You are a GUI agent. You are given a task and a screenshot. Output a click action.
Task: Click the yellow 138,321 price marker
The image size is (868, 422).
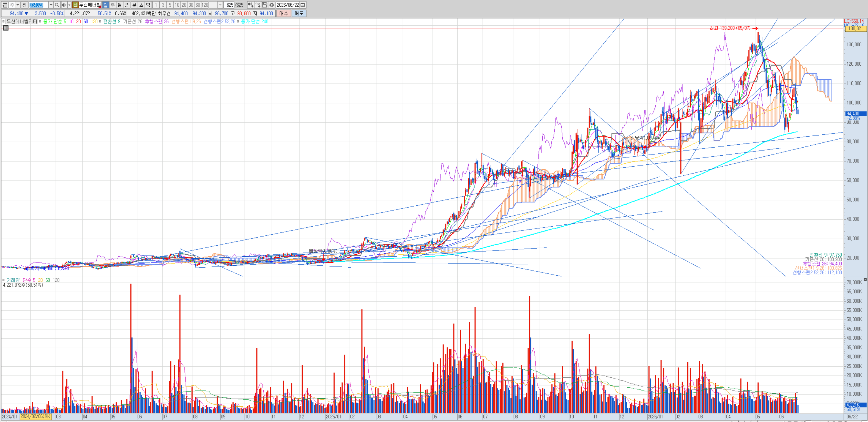tap(856, 29)
